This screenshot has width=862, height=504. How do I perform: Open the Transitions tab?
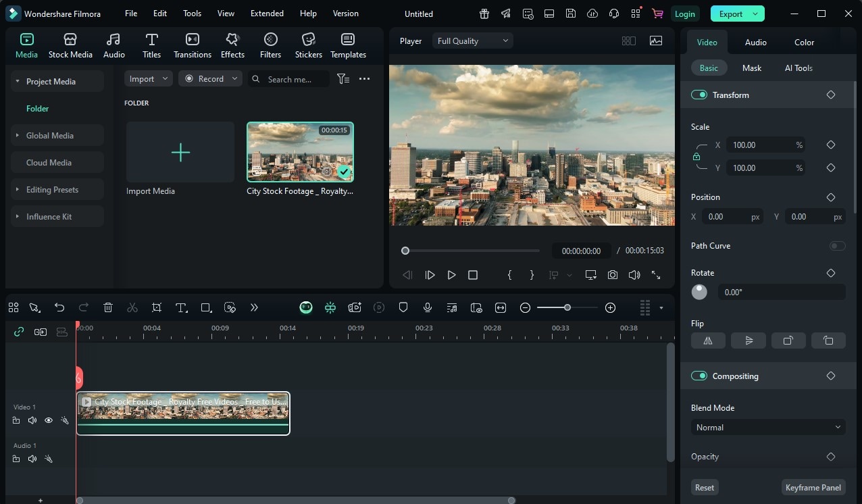click(193, 45)
